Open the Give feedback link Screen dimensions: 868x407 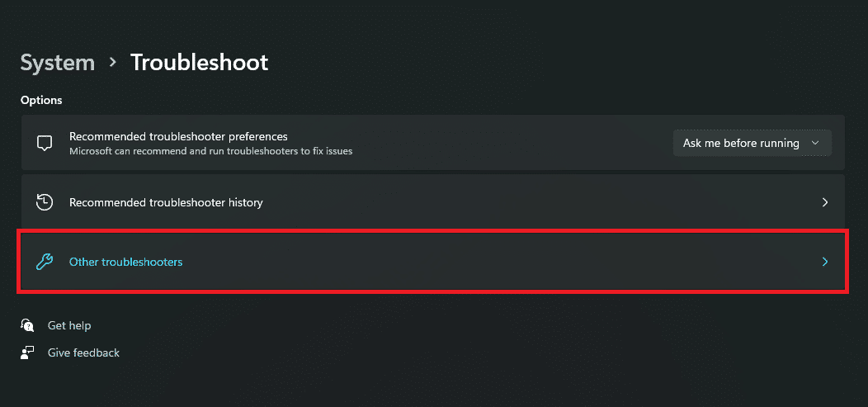point(83,353)
